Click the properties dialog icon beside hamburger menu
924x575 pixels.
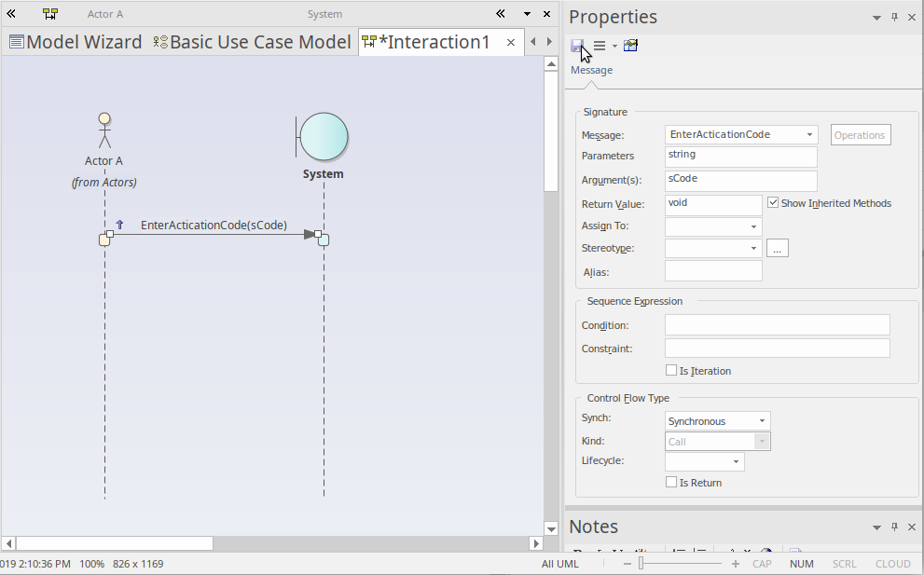(x=631, y=46)
